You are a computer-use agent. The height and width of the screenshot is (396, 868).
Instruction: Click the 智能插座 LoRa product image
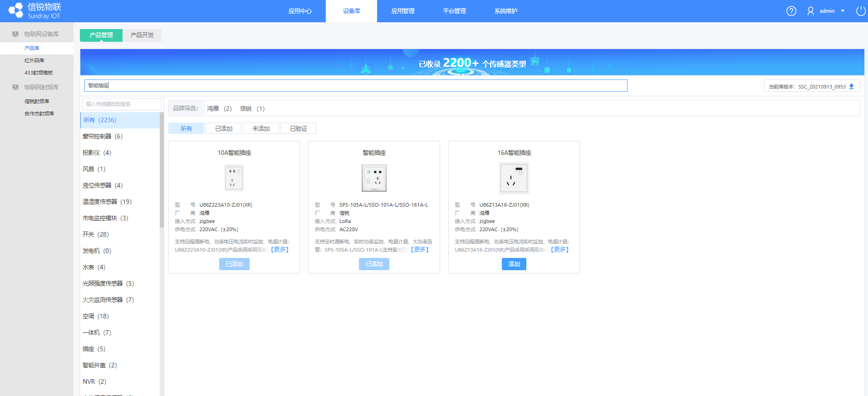coord(374,178)
